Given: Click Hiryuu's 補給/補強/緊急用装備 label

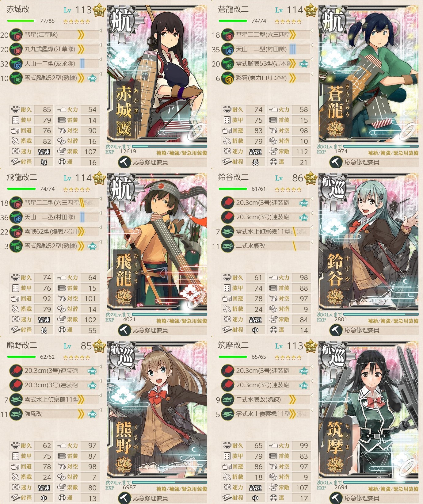Looking at the screenshot, I should (x=181, y=321).
